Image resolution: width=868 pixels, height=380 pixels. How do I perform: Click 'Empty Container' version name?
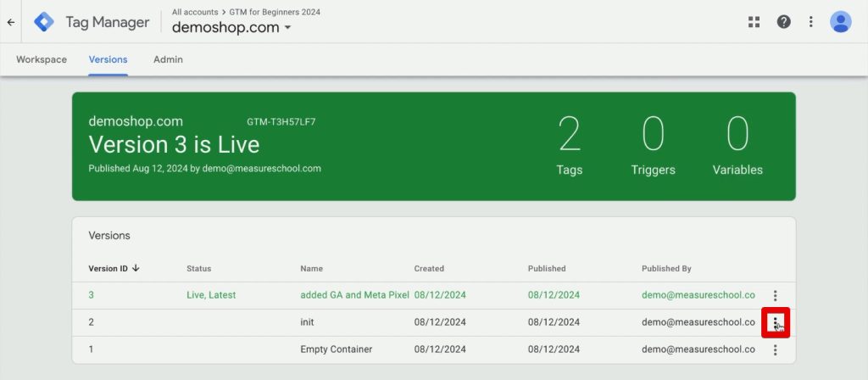coord(336,349)
